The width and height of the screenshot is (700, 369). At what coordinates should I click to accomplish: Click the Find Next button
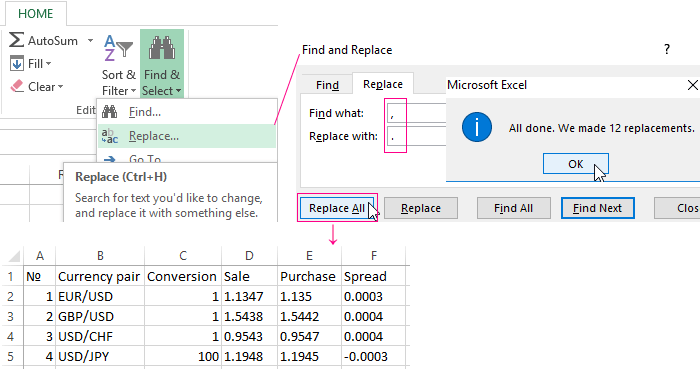point(597,208)
